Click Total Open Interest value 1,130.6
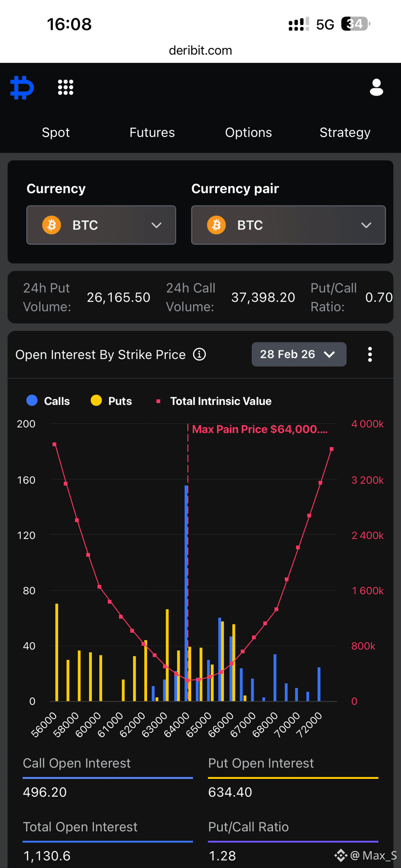This screenshot has width=401, height=868. tap(47, 856)
